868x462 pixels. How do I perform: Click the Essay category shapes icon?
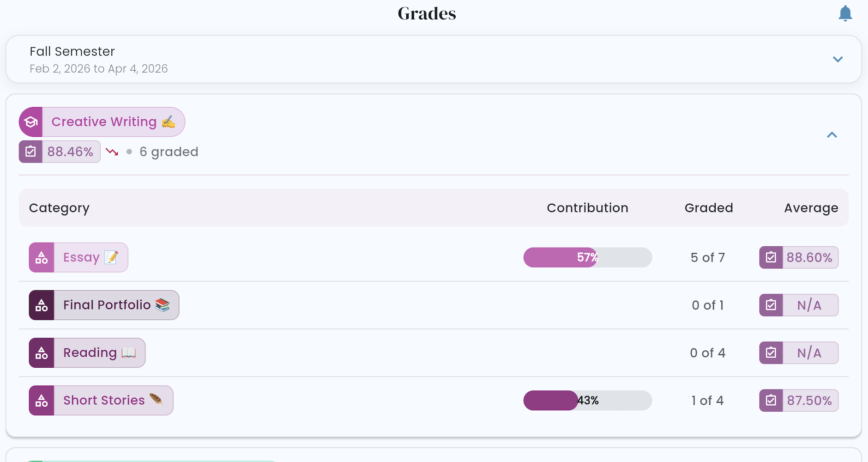(42, 257)
